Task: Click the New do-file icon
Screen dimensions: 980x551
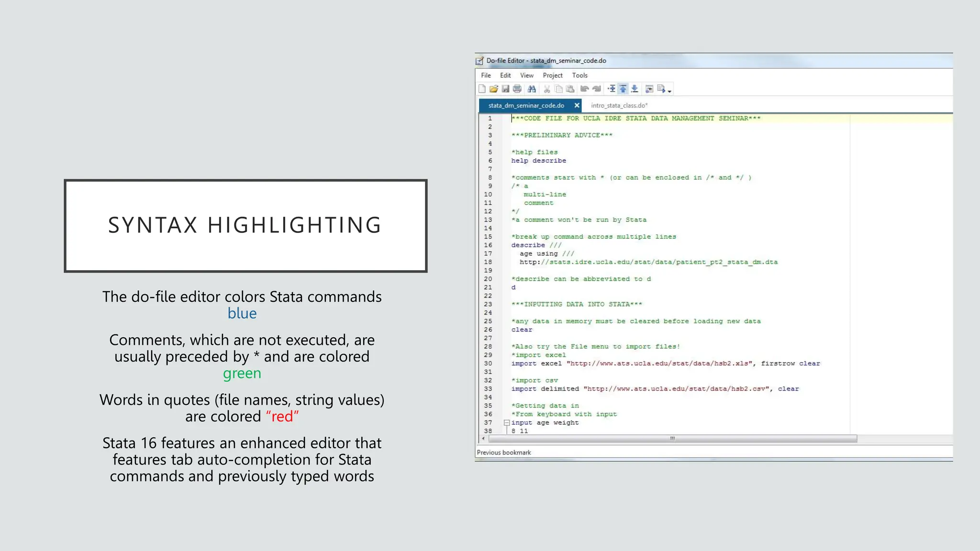Action: pyautogui.click(x=482, y=89)
